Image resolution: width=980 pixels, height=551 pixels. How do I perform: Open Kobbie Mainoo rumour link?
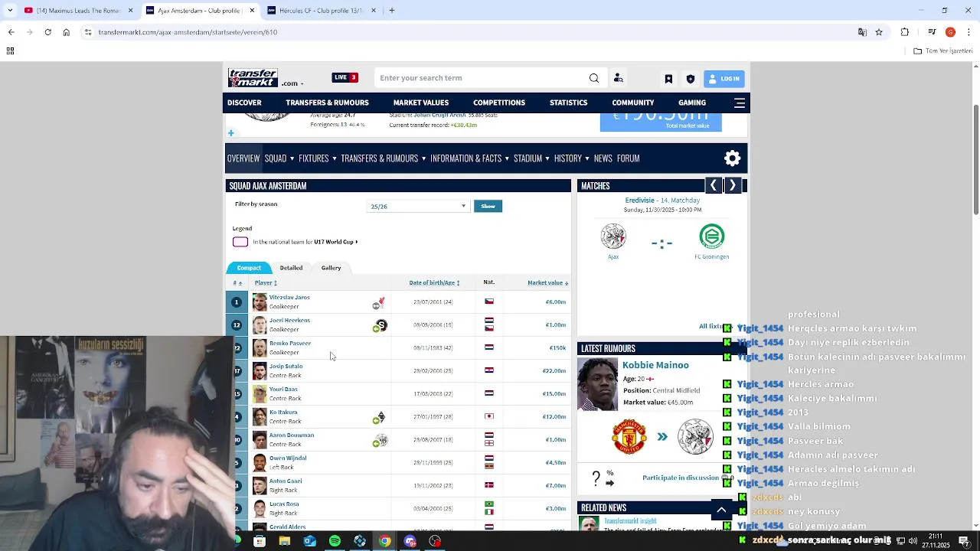[x=655, y=365]
